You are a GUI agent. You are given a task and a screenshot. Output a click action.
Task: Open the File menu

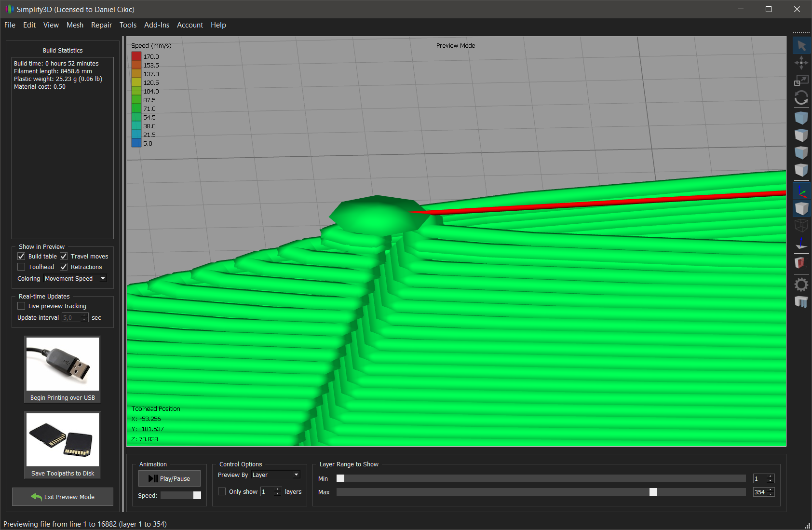(10, 25)
